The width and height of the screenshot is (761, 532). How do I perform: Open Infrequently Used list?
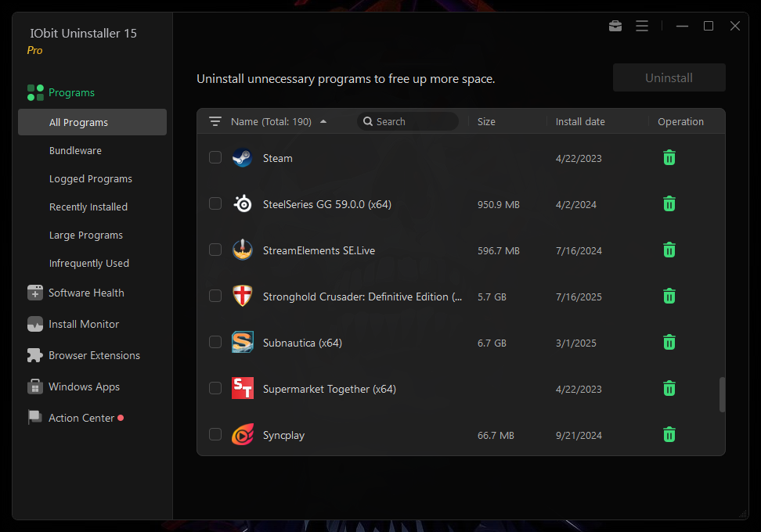pos(88,263)
